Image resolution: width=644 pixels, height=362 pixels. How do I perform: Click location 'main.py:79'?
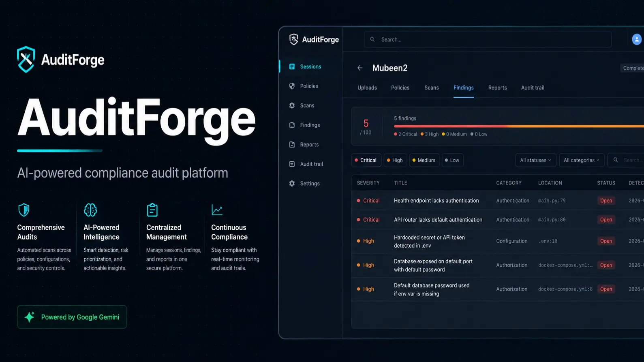(x=552, y=201)
